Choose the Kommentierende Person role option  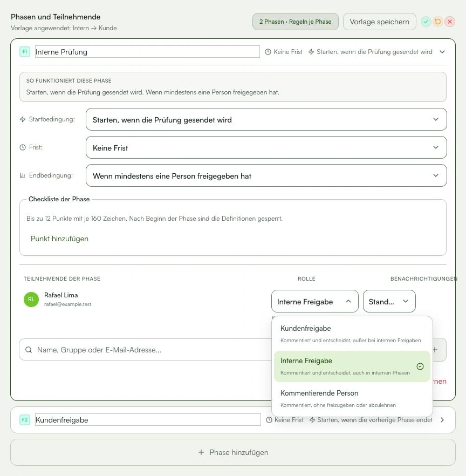click(352, 399)
